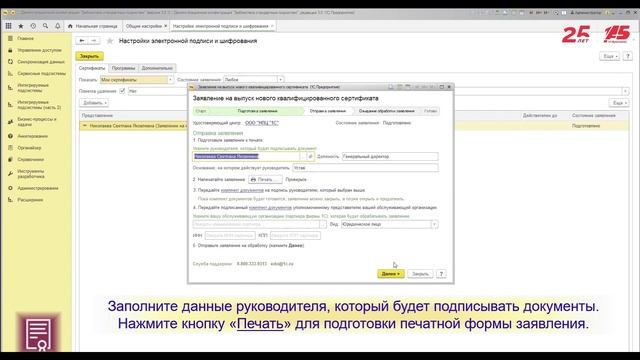Click the Расширения sidebar icon

pyautogui.click(x=10, y=200)
